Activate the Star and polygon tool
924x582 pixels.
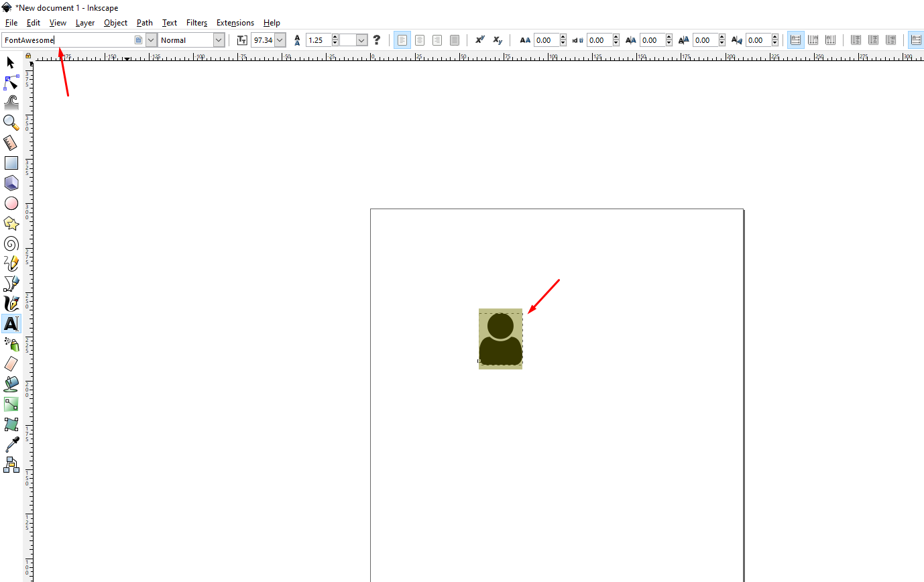click(x=11, y=223)
